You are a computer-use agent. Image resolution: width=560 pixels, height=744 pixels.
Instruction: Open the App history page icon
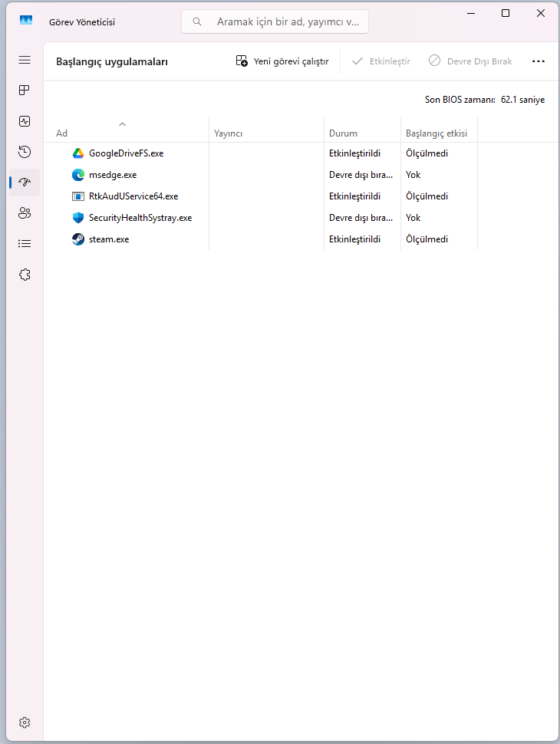click(25, 152)
